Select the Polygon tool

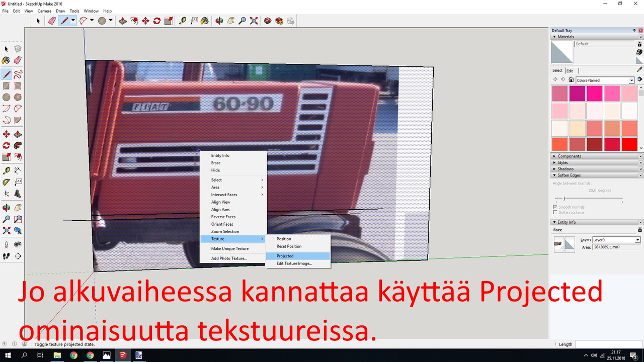pos(18,97)
